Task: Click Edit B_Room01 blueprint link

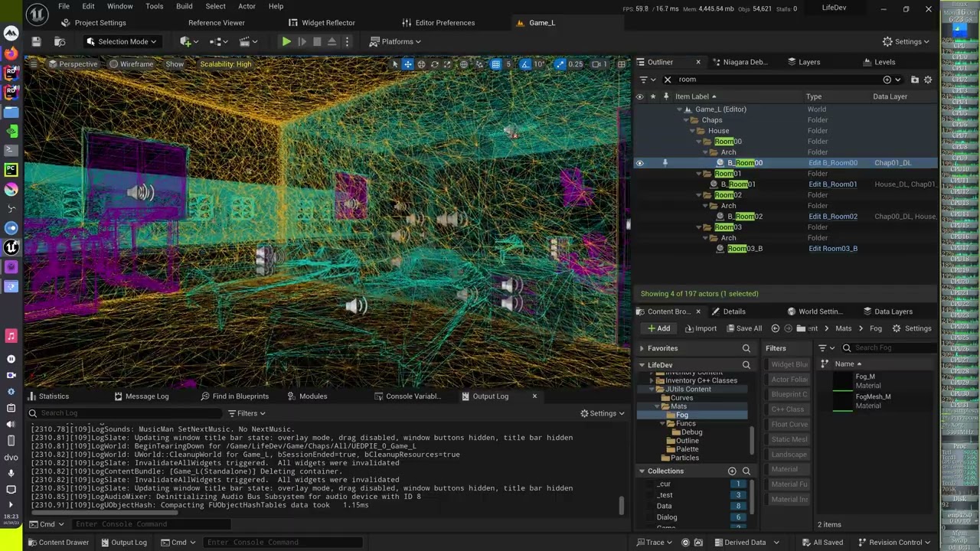Action: [832, 184]
